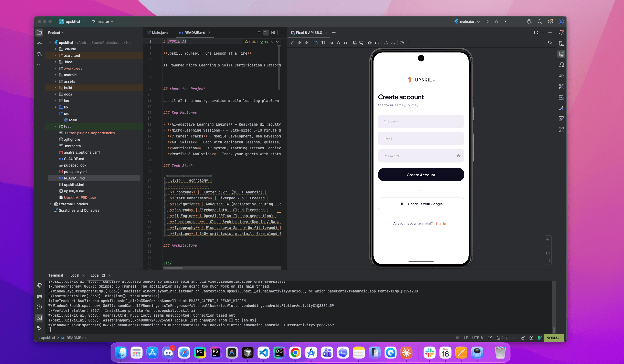This screenshot has height=364, width=624.
Task: Select the Local (2) terminal tab
Action: coord(98,275)
